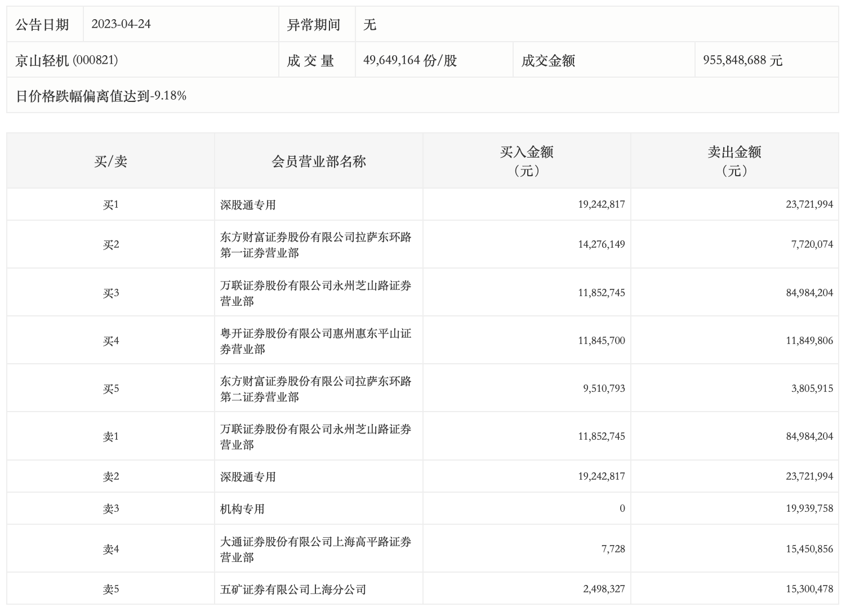846x616 pixels.
Task: Click the turnover amount 955,848,688 元
Action: click(742, 60)
